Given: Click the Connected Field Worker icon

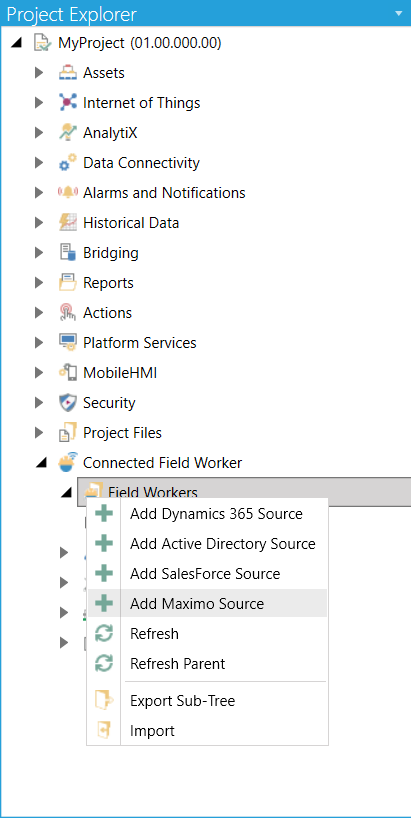Looking at the screenshot, I should pyautogui.click(x=68, y=463).
